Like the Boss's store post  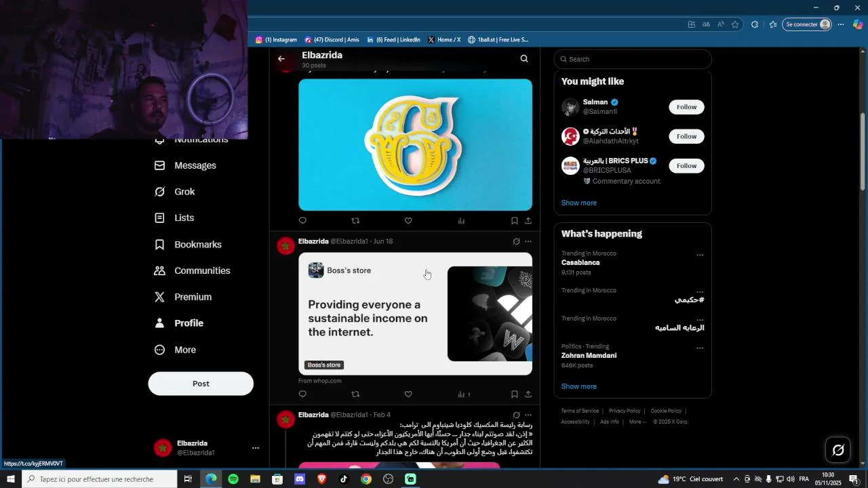click(x=408, y=394)
